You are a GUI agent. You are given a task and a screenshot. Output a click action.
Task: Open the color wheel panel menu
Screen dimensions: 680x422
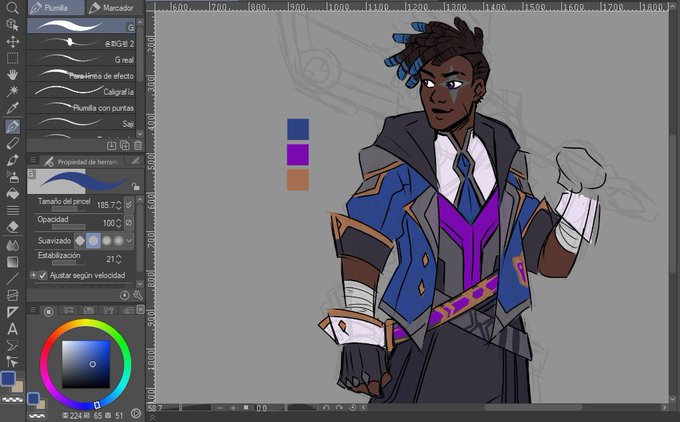[33, 310]
